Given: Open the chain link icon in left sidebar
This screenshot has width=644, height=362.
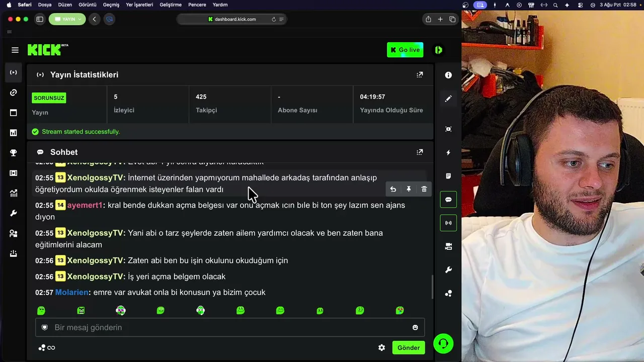Looking at the screenshot, I should pos(14,93).
